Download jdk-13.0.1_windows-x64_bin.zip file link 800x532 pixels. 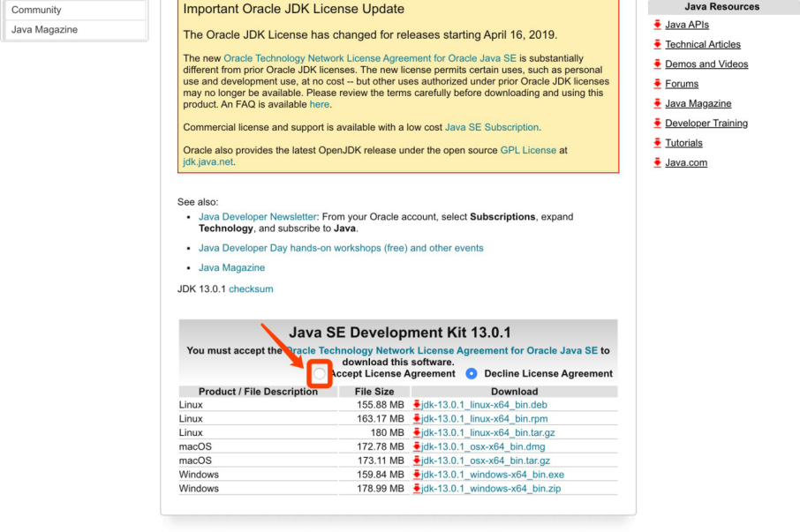pyautogui.click(x=491, y=488)
